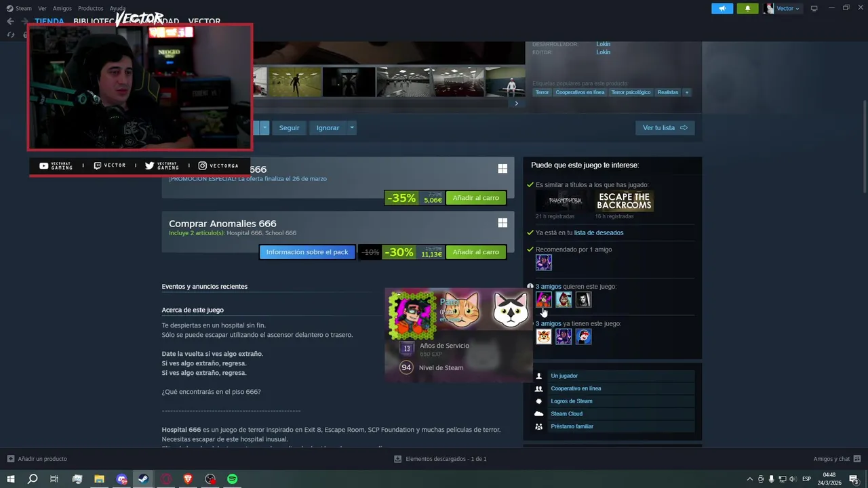The width and height of the screenshot is (868, 488).
Task: Add the 5,06€ offer to cart
Action: tap(475, 198)
